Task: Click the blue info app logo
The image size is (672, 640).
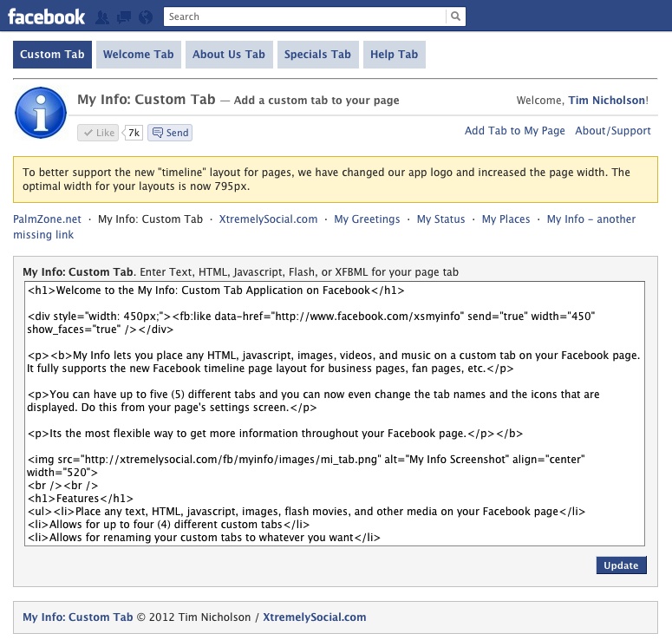Action: (41, 113)
